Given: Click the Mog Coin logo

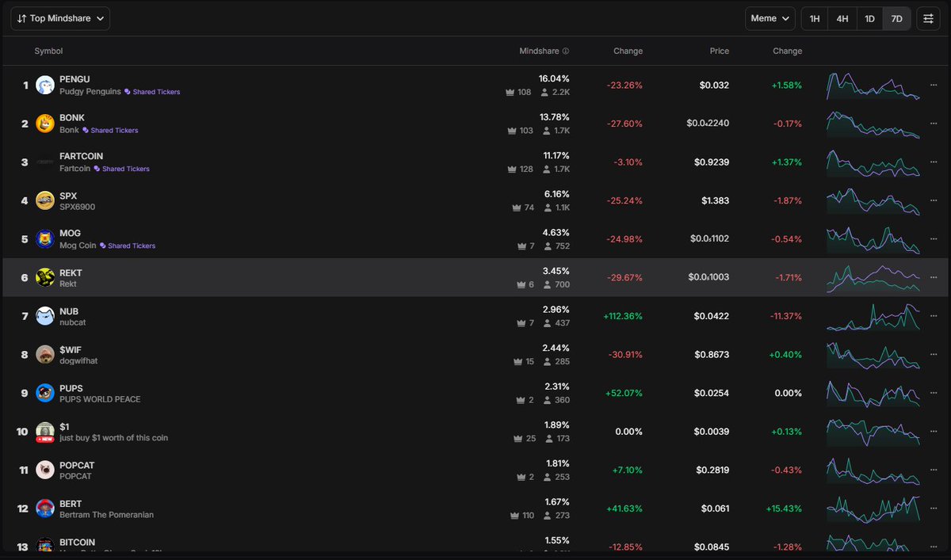Looking at the screenshot, I should click(x=44, y=238).
